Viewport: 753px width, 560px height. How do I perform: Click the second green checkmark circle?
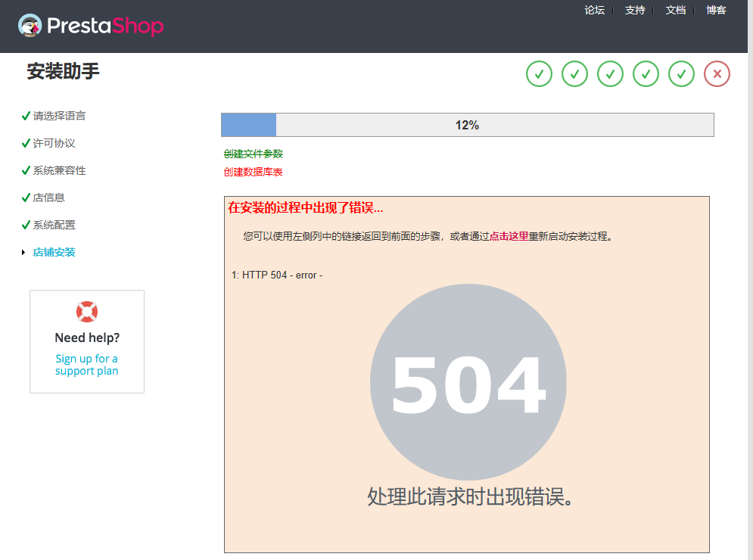coord(574,73)
